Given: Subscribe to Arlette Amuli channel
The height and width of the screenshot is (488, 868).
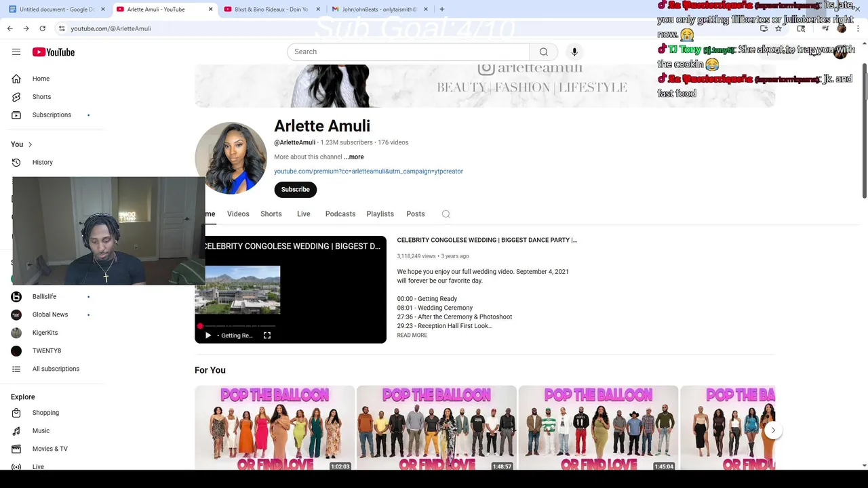Looking at the screenshot, I should pos(296,190).
